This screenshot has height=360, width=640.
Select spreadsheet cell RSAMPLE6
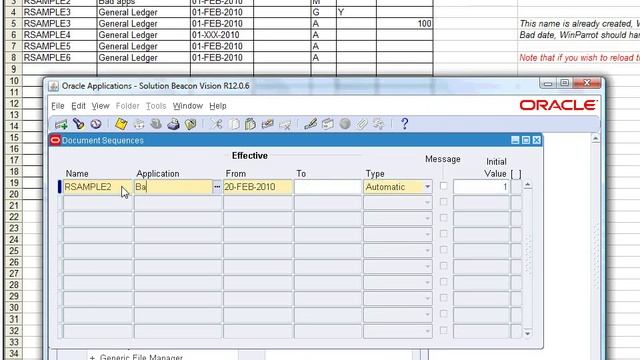(60, 58)
